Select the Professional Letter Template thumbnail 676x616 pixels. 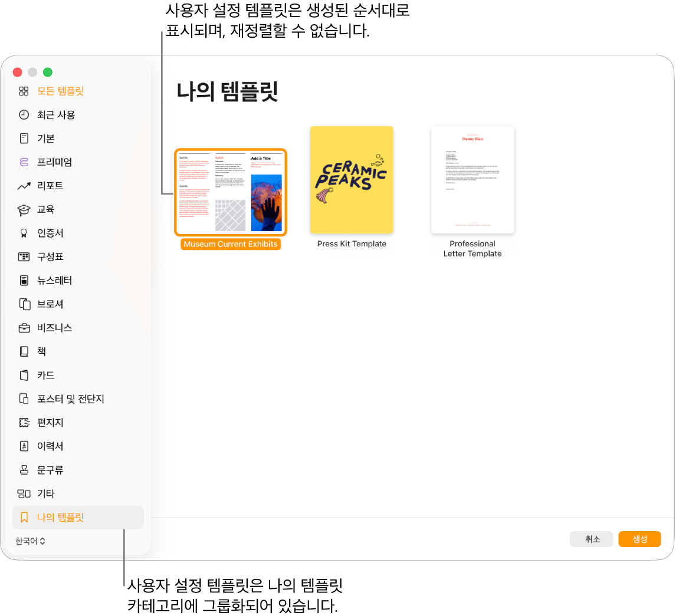[472, 180]
